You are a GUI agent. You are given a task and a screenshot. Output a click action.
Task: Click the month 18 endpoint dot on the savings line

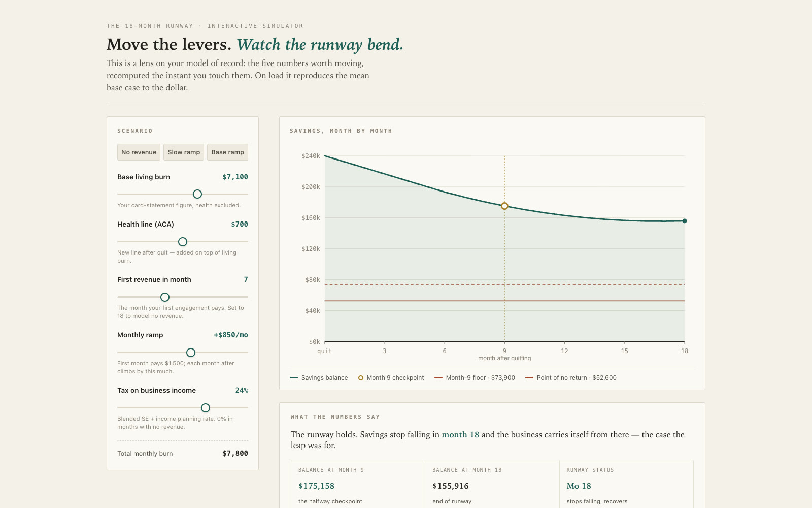tap(685, 221)
